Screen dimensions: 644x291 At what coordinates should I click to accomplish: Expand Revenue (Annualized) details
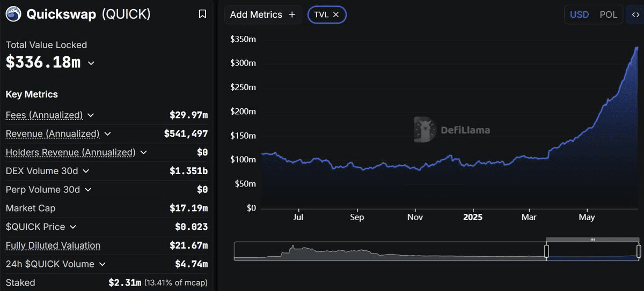click(107, 134)
